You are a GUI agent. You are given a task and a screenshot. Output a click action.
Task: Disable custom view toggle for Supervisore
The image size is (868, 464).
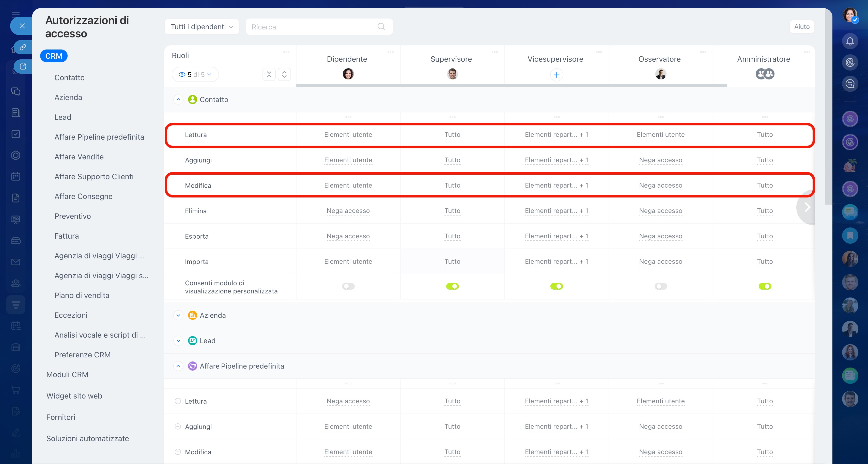pos(452,286)
